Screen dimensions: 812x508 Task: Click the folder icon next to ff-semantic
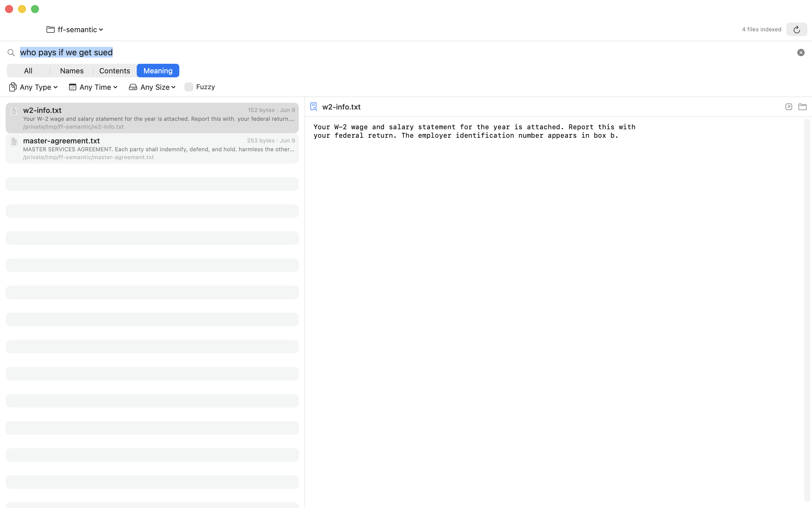point(51,30)
